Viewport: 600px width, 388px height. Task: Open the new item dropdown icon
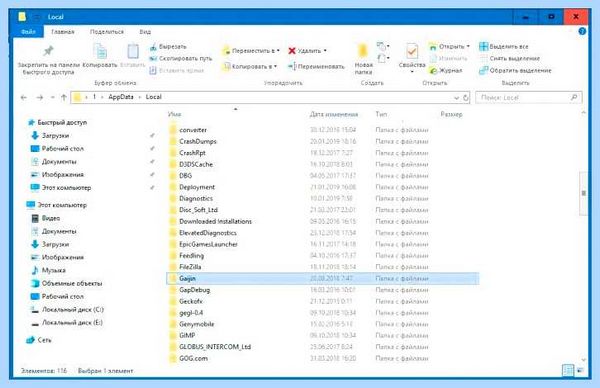click(383, 47)
